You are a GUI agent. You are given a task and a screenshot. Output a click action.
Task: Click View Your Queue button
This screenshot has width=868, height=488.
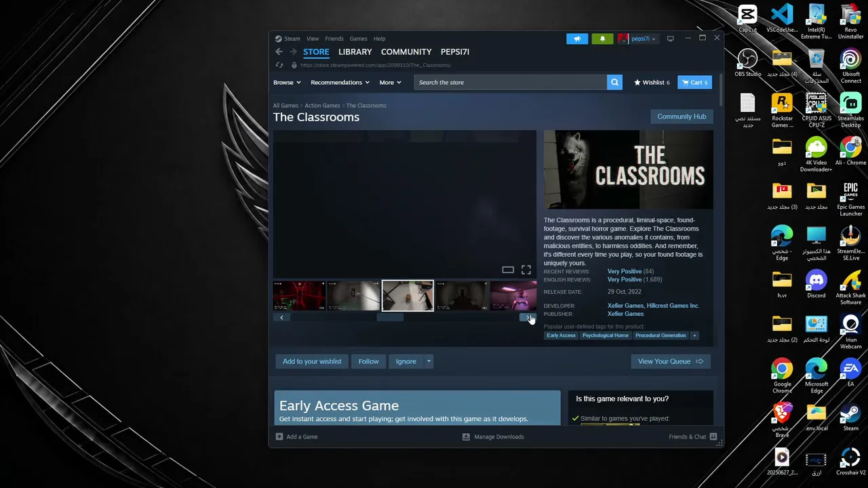point(671,361)
